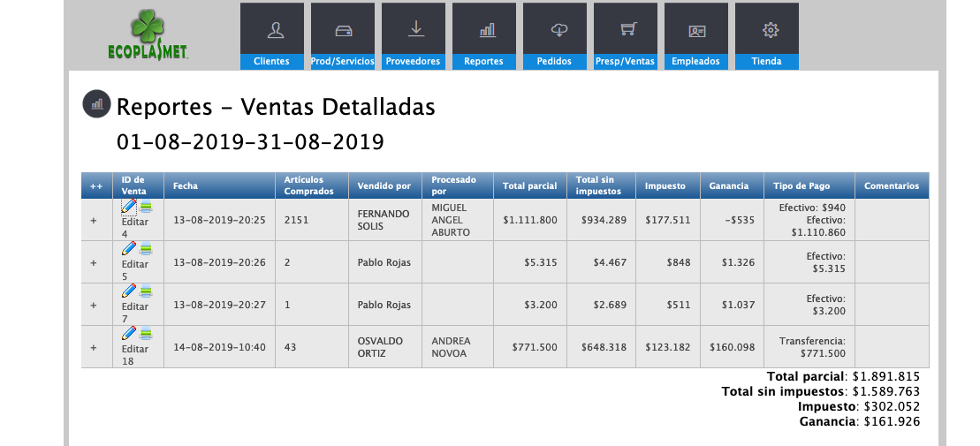Edit sale 7 with the pencil icon
This screenshot has height=446, width=980.
pos(129,291)
